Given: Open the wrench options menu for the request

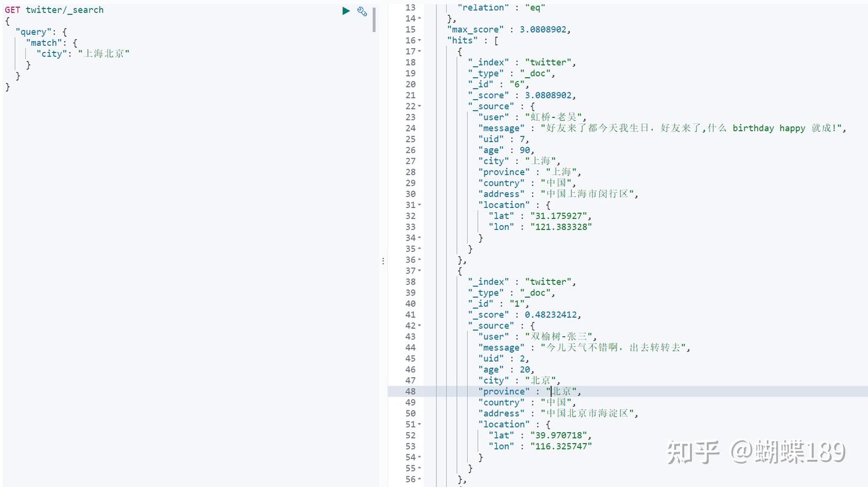Looking at the screenshot, I should point(362,10).
